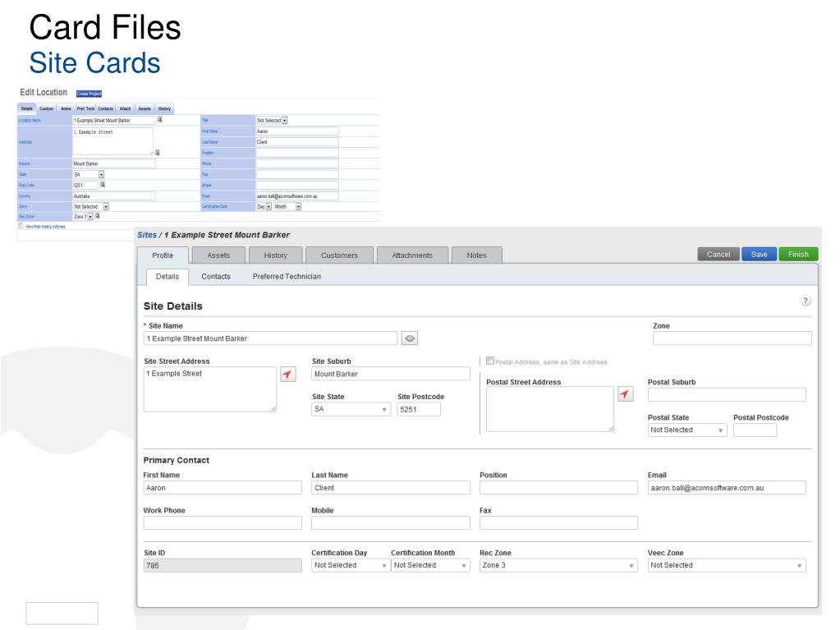The width and height of the screenshot is (840, 630).
Task: Click the Site Suburb field showing Mount Barker
Action: click(391, 374)
